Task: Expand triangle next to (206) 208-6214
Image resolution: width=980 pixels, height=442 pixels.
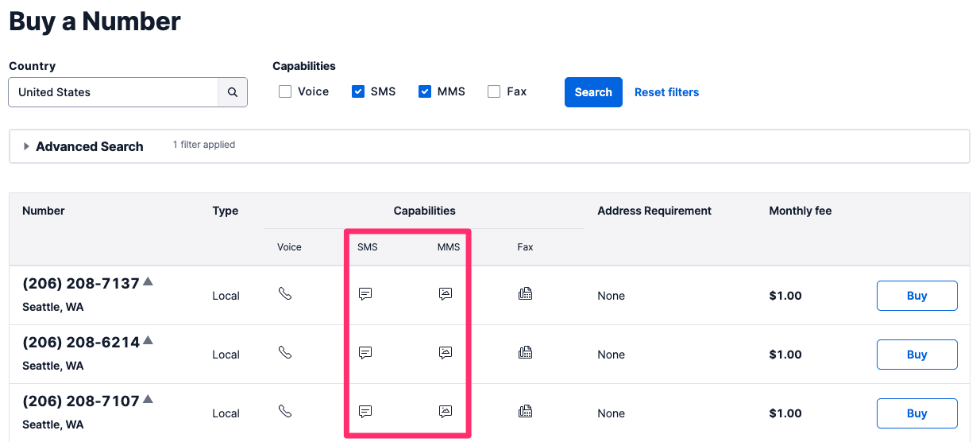Action: pyautogui.click(x=148, y=340)
